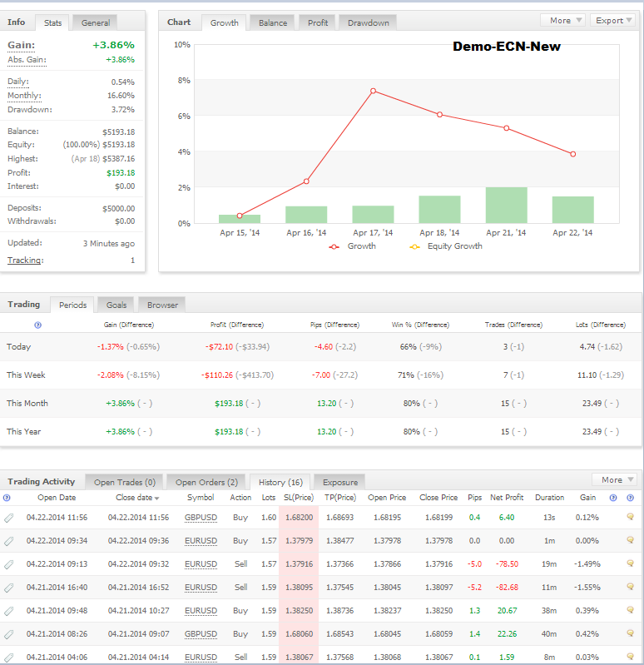This screenshot has height=665, width=644.
Task: Show the Open Trades (0) tab
Action: [x=125, y=482]
